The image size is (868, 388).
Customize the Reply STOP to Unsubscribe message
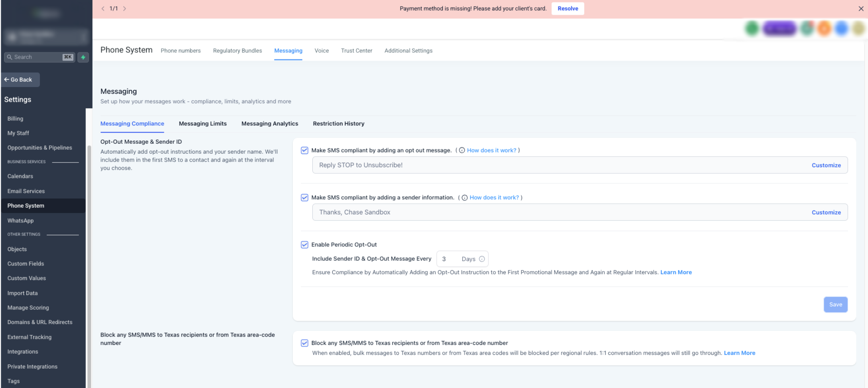pyautogui.click(x=826, y=165)
